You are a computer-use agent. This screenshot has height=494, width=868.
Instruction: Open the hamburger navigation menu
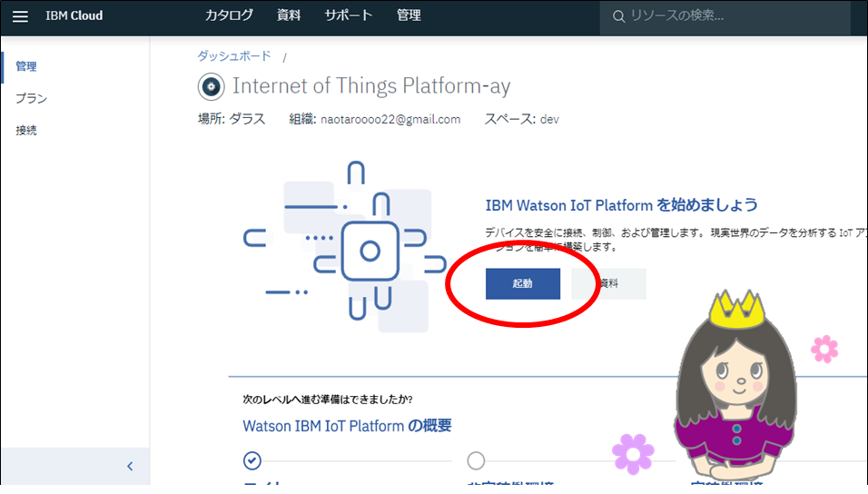pyautogui.click(x=20, y=16)
